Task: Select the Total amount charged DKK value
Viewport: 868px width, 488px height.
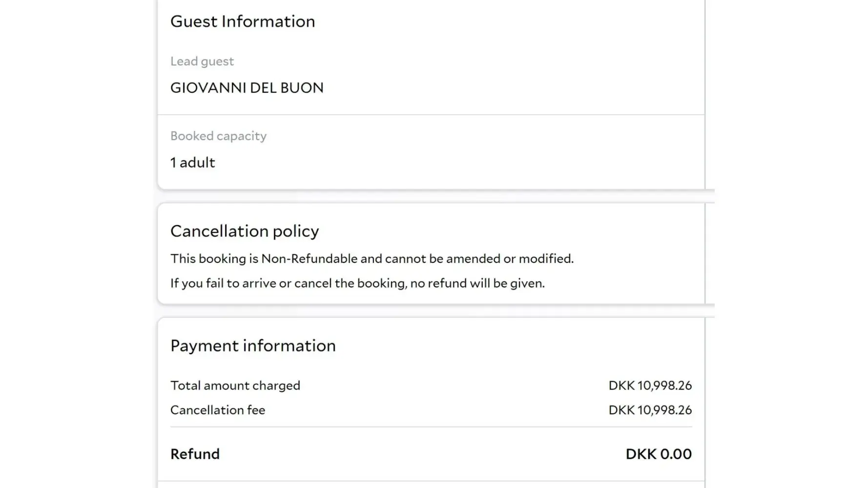Action: click(650, 386)
